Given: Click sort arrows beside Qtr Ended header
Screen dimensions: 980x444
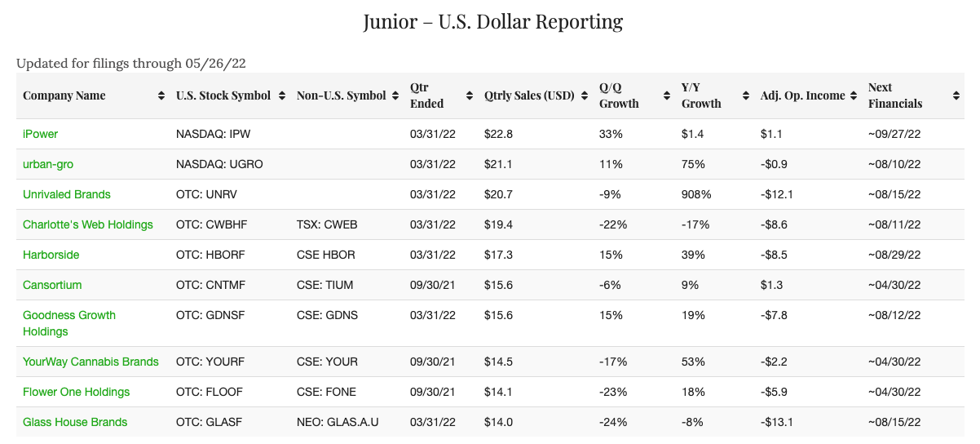Looking at the screenshot, I should (x=470, y=95).
